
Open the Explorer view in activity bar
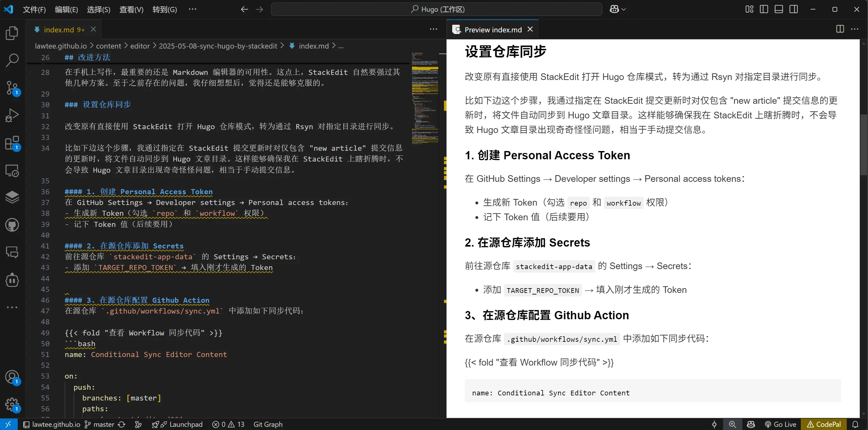12,33
